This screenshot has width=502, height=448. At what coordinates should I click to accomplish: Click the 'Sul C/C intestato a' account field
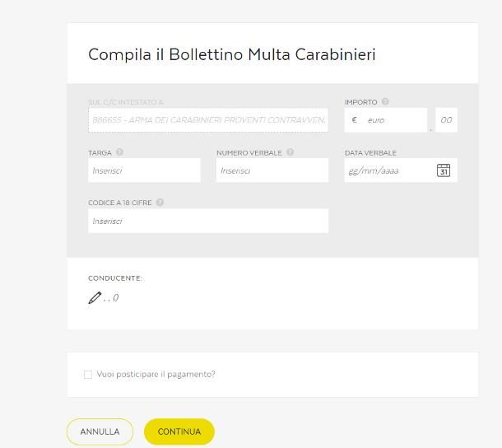[208, 120]
